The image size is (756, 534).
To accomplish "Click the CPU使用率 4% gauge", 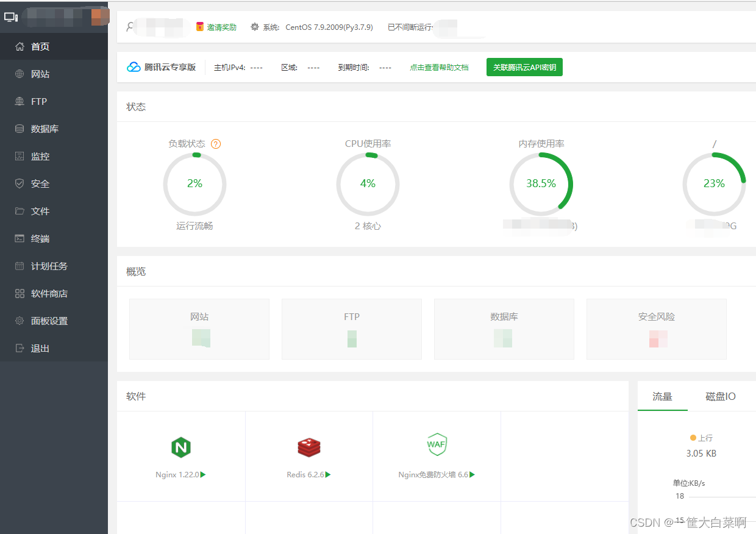I will (368, 183).
